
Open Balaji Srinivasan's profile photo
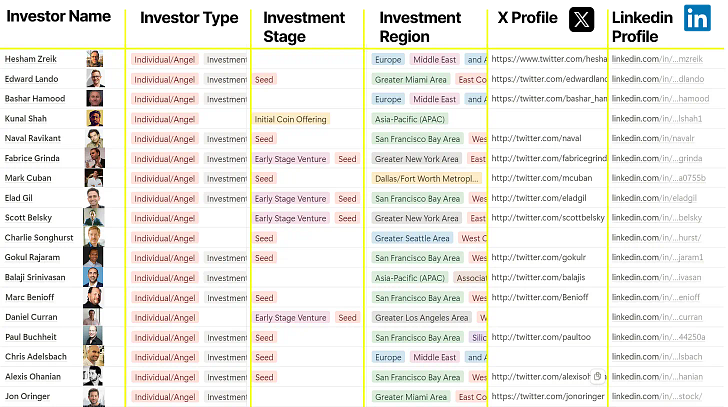coord(93,277)
